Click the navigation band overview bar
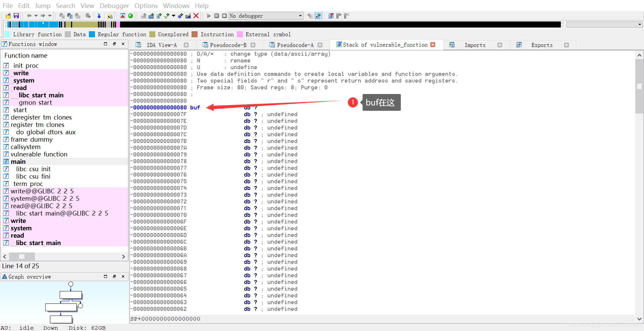Image resolution: width=644 pixels, height=331 pixels. point(283,25)
